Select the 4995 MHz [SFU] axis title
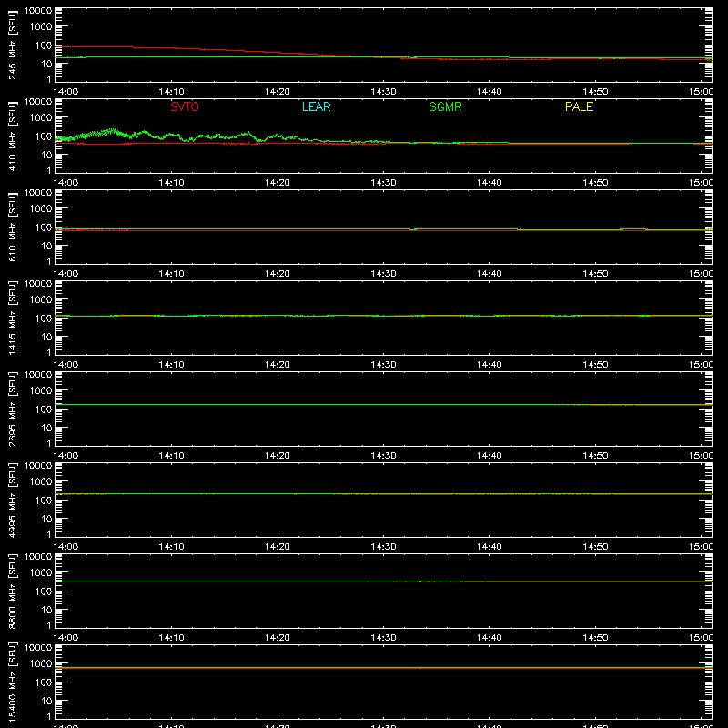 click(12, 500)
